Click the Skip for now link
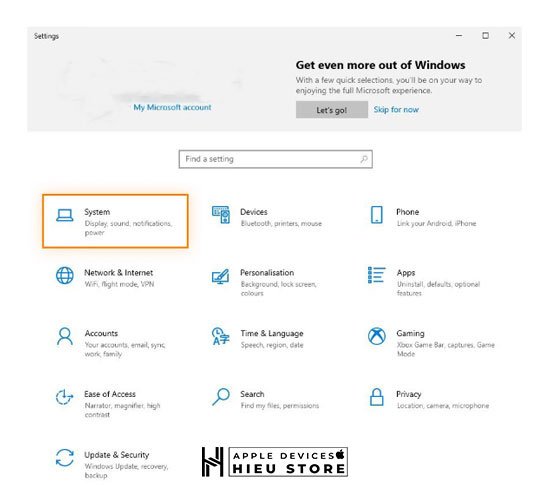550x485 pixels. click(396, 110)
